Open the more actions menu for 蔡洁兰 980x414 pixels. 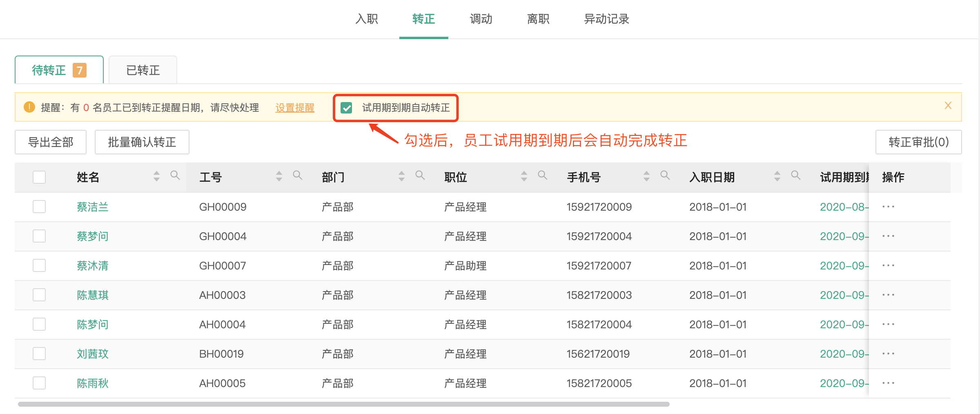[x=888, y=207]
